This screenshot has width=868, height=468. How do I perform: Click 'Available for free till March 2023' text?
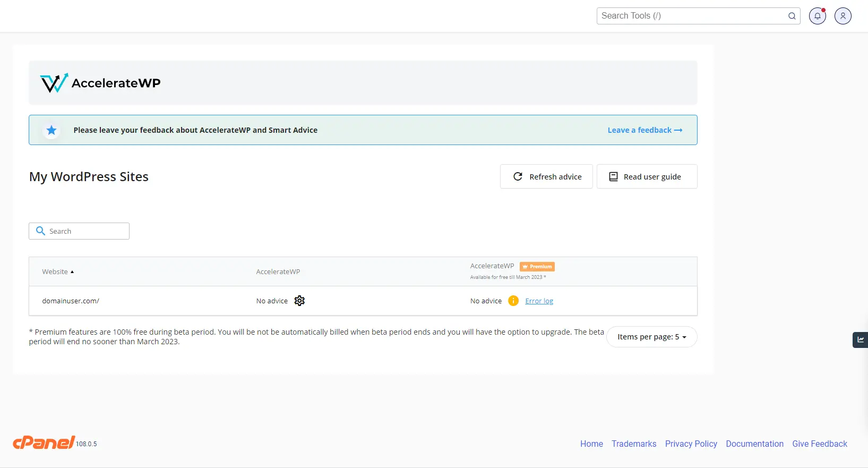coord(508,277)
